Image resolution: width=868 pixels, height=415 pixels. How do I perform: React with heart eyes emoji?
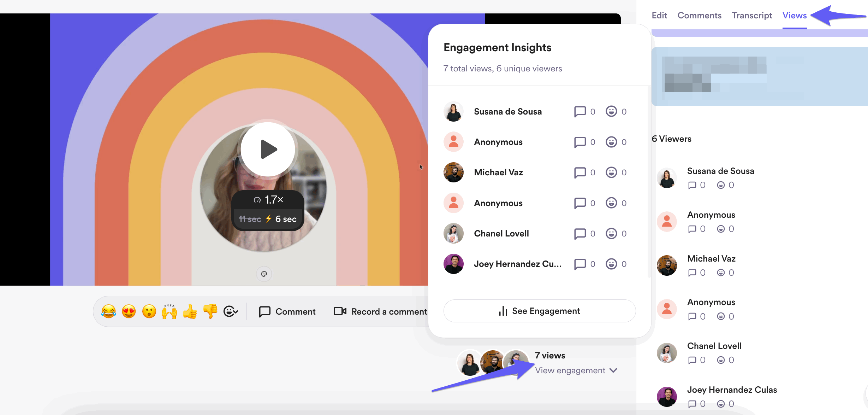[x=129, y=311]
